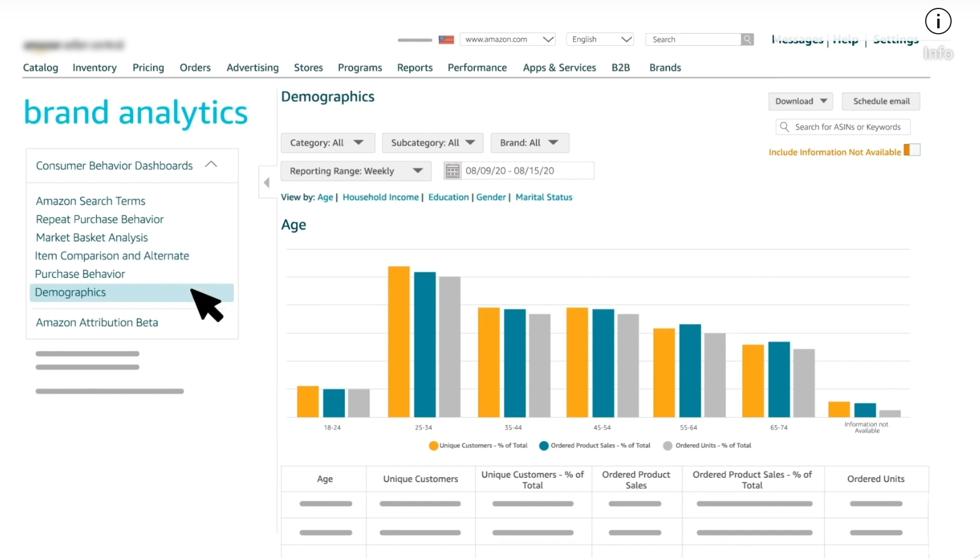Open the Programs menu
The image size is (980, 558).
(360, 67)
